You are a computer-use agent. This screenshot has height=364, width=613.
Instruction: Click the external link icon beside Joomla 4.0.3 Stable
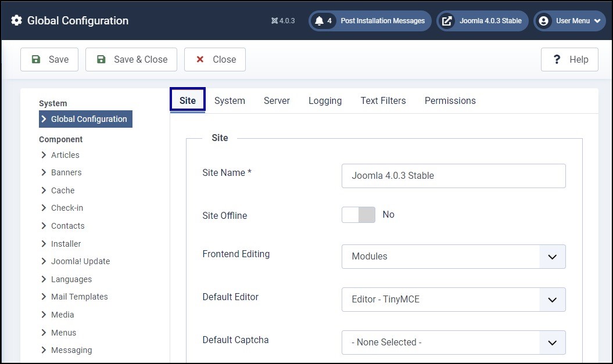click(x=447, y=21)
